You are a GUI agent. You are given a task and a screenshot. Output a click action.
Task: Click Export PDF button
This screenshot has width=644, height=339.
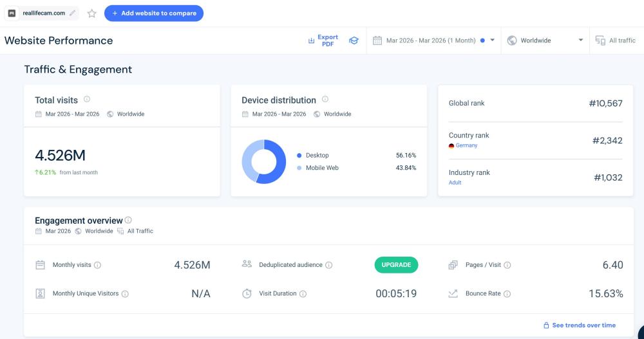(323, 41)
